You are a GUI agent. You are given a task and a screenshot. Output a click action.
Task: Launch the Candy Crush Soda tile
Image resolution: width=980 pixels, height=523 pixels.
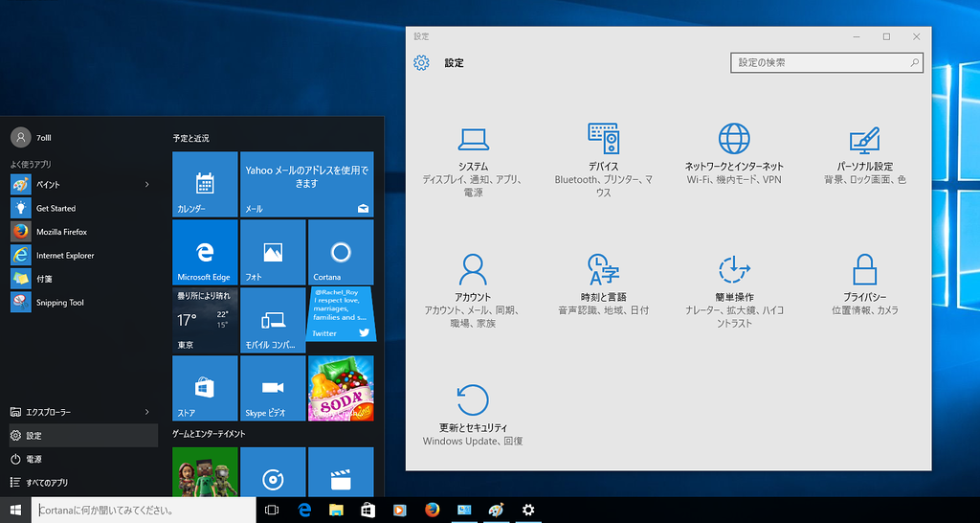click(341, 389)
